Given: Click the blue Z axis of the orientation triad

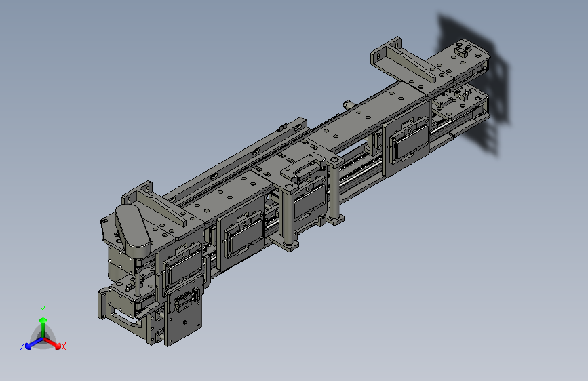Looking at the screenshot, I should coord(34,343).
